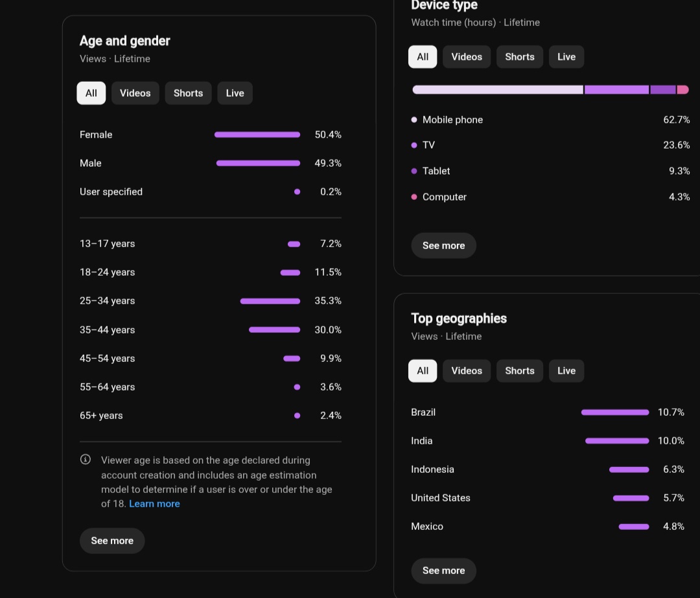Click the Mobile phone segment of device bar

[x=498, y=90]
